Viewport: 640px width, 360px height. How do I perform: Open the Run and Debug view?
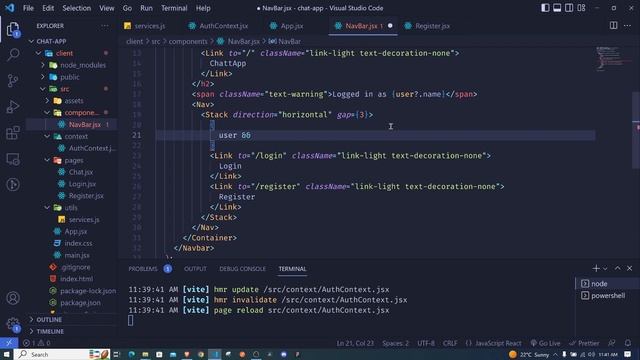(13, 107)
